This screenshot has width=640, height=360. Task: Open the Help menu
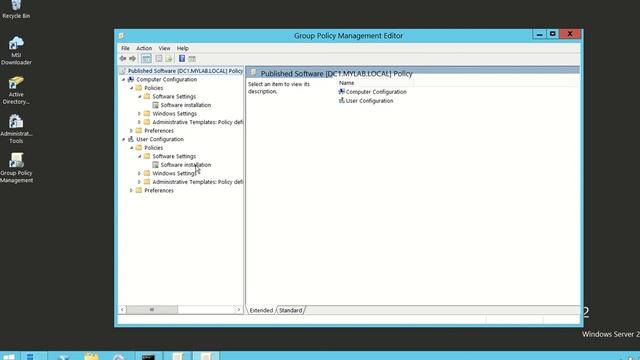click(x=182, y=48)
